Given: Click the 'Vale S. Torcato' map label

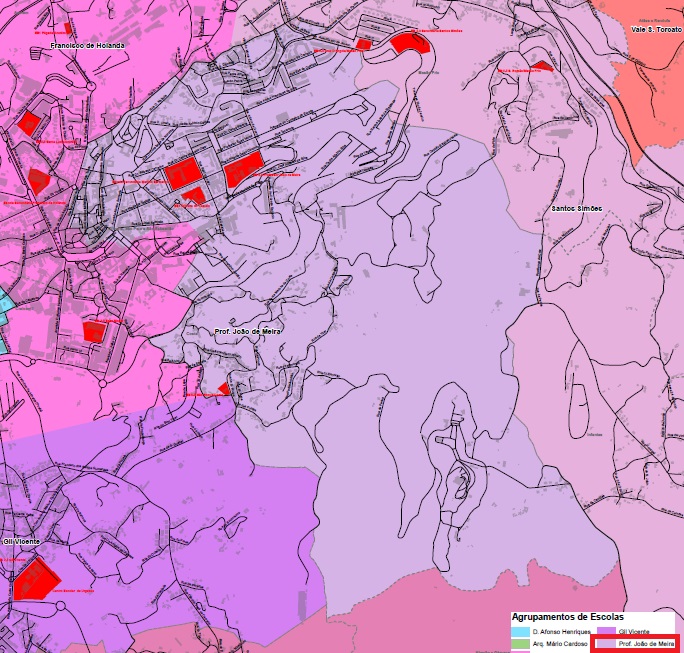Looking at the screenshot, I should click(x=656, y=30).
